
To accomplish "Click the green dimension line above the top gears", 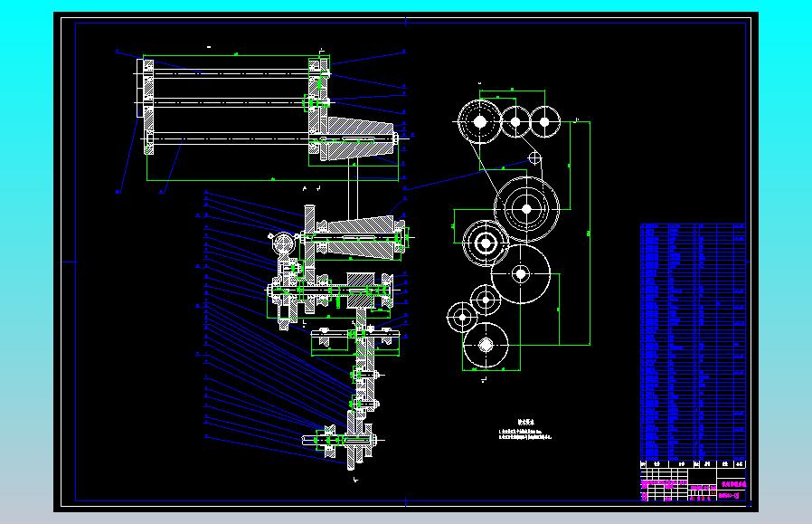I will [x=512, y=91].
